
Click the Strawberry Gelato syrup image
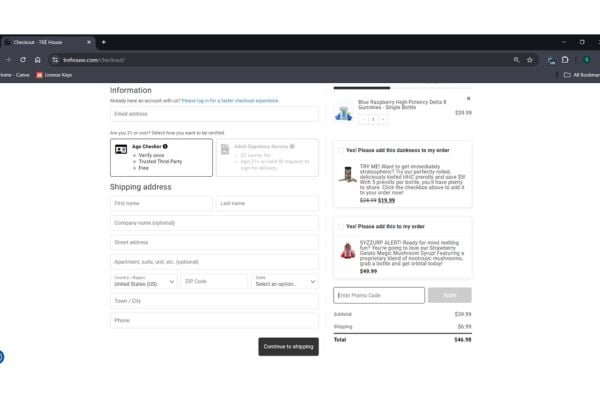(x=348, y=251)
